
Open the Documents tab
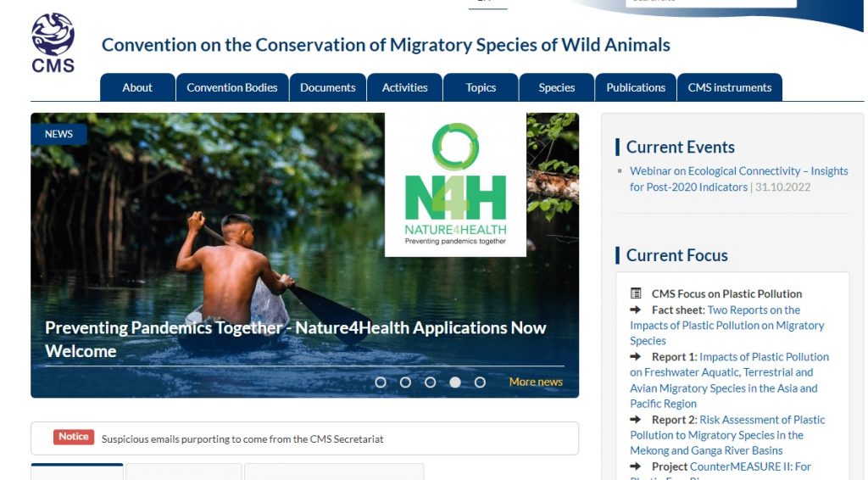point(328,87)
